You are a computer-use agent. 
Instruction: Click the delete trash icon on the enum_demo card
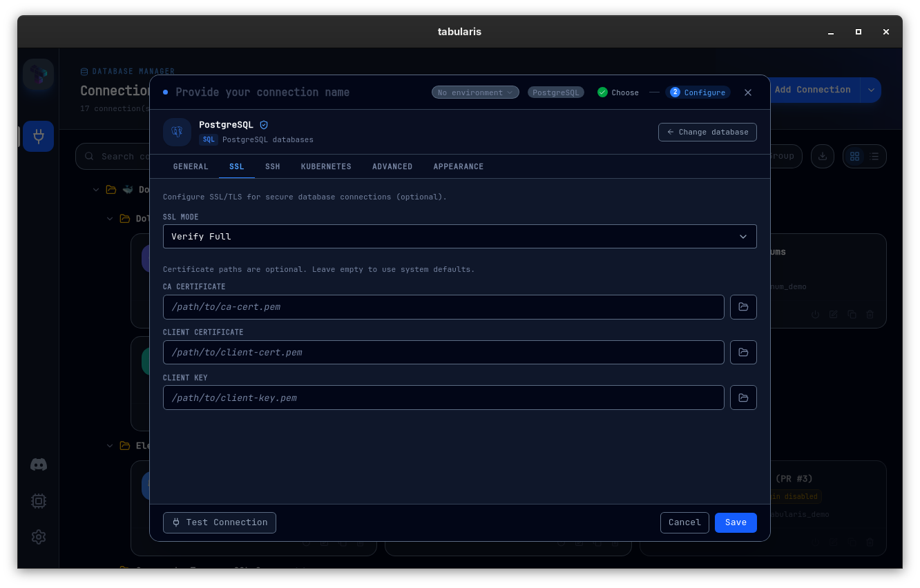click(870, 314)
